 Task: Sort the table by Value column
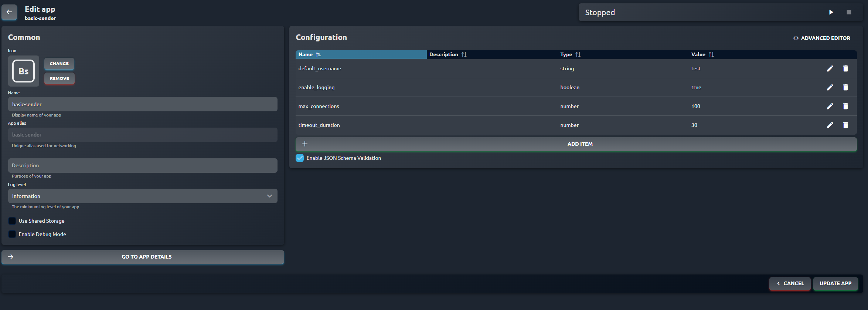tap(702, 54)
